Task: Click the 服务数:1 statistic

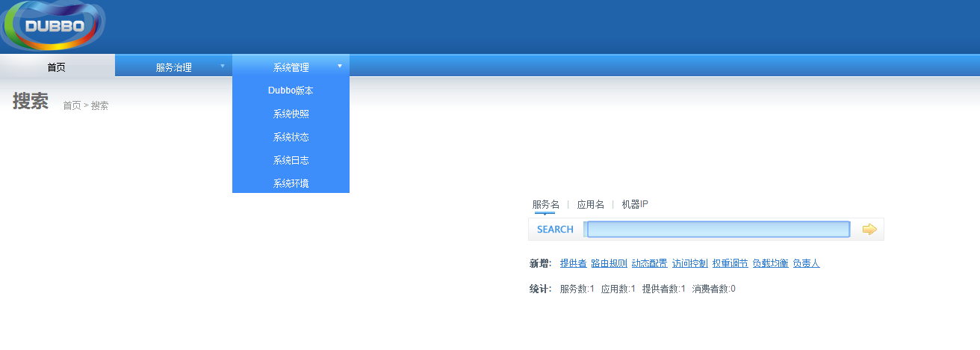Action: (x=577, y=289)
